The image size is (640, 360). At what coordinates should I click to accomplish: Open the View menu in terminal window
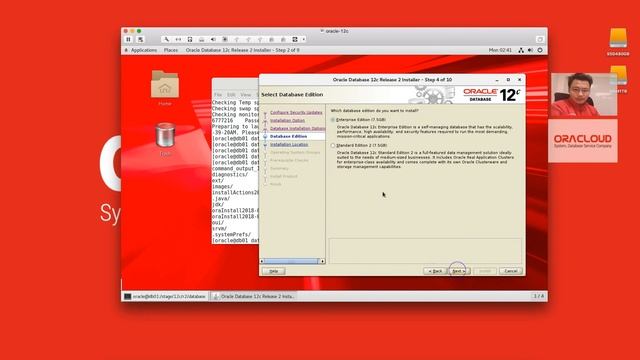(x=245, y=95)
